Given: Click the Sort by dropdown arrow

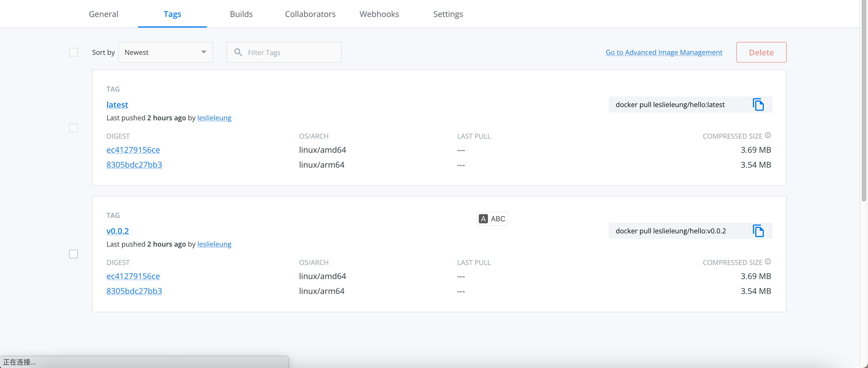Looking at the screenshot, I should coord(204,52).
